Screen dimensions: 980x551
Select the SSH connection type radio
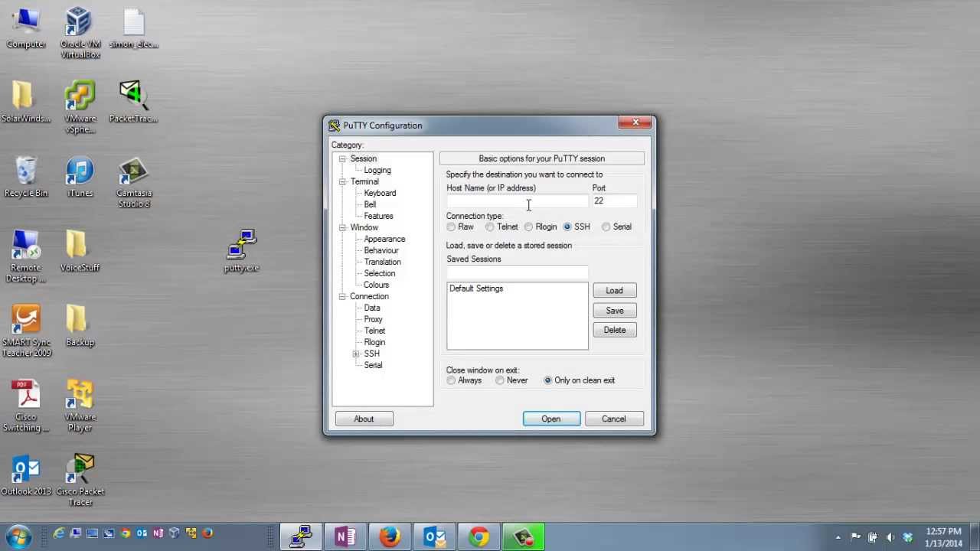tap(577, 227)
